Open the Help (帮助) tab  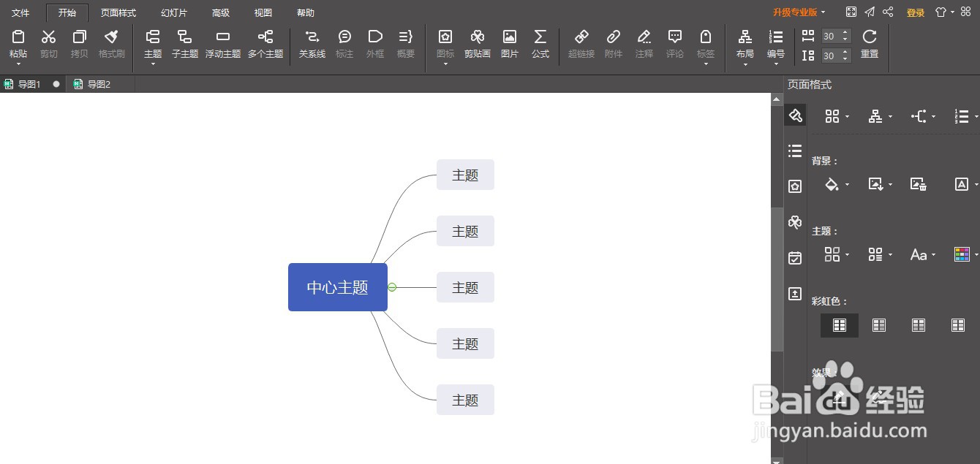coord(306,13)
